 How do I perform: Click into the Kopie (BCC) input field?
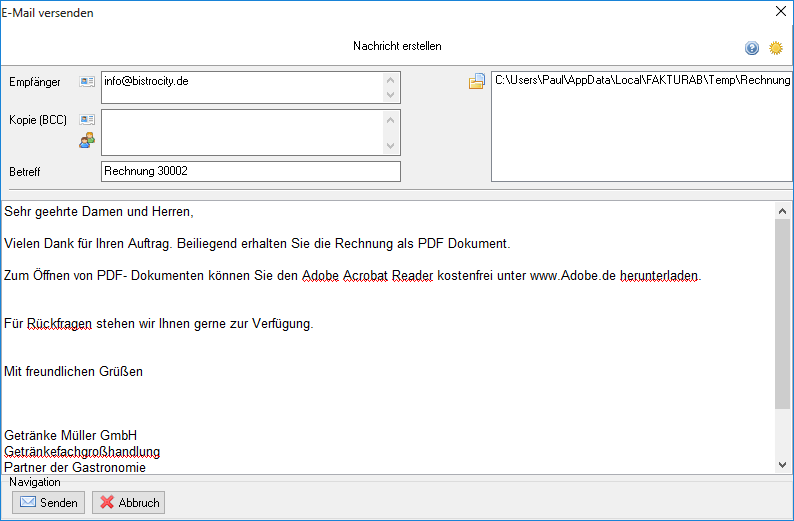[x=251, y=133]
